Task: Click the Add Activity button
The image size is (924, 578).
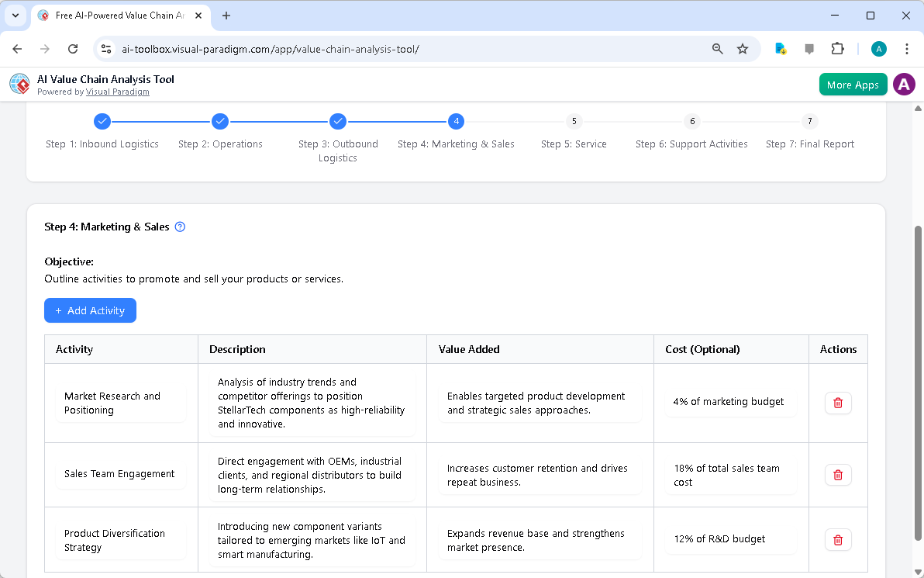Action: point(90,310)
